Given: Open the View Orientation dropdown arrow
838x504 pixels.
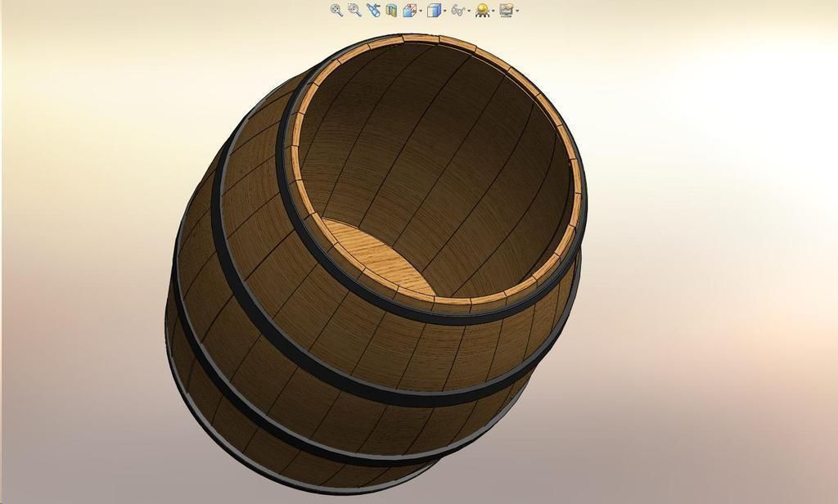Looking at the screenshot, I should click(421, 11).
